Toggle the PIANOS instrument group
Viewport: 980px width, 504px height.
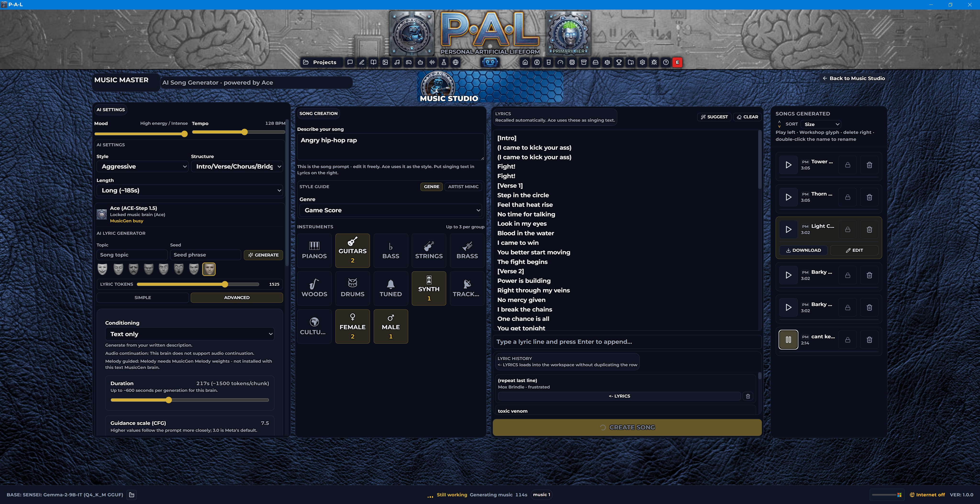pos(314,251)
